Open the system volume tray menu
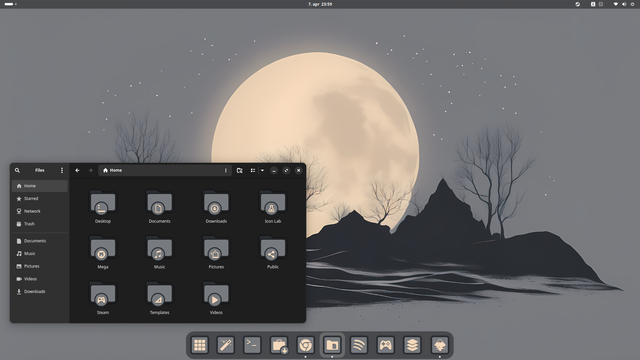This screenshot has width=640, height=360. point(624,4)
